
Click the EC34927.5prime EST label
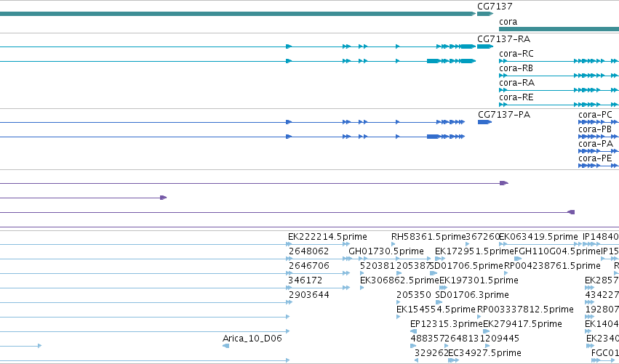(x=484, y=353)
